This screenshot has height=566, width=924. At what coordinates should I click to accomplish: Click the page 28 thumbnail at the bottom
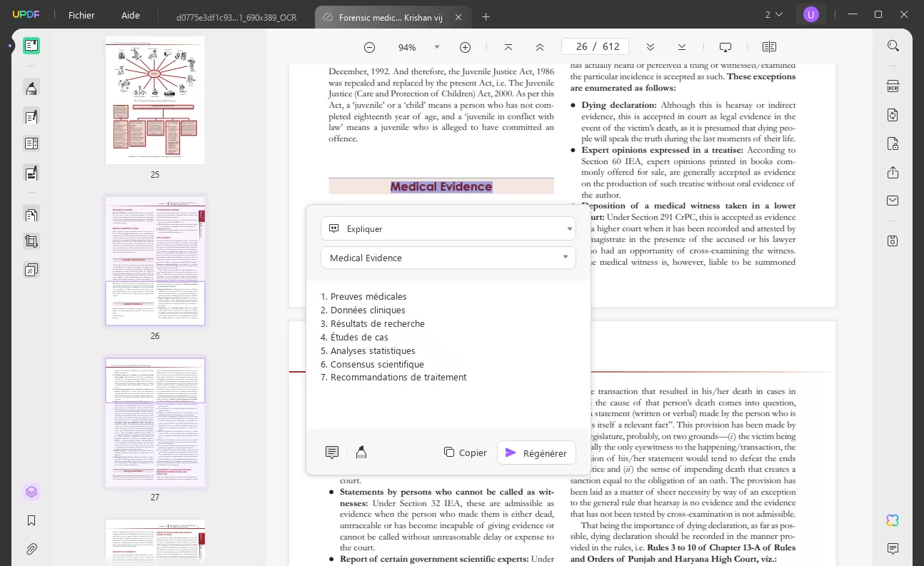[155, 542]
